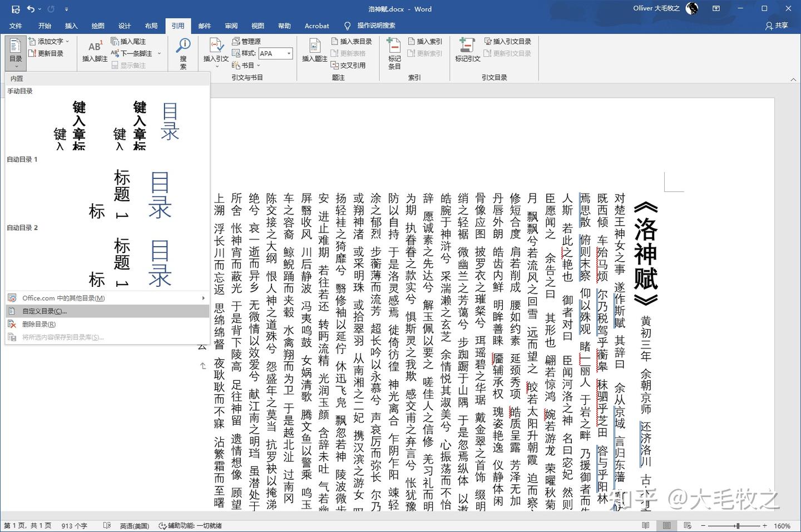801x532 pixels.
Task: Click the 913 个字 word count
Action: (75, 525)
